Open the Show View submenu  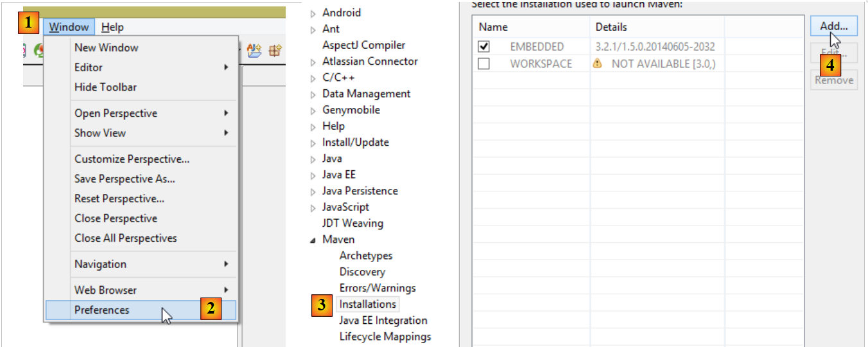click(100, 133)
